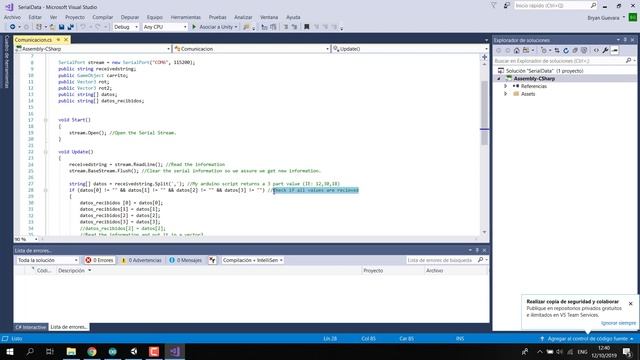The height and width of the screenshot is (360, 640).
Task: Pin the Comunicacion.cs tab
Action: [x=58, y=40]
